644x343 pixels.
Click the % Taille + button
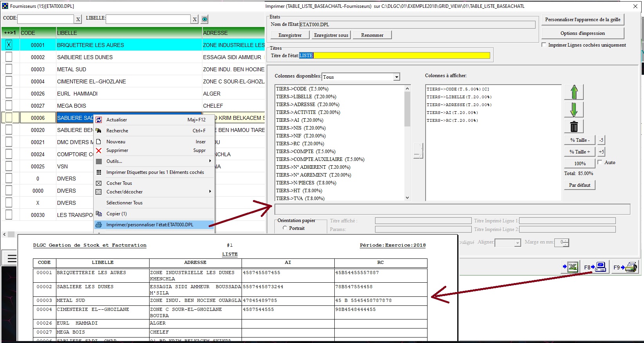(x=580, y=152)
